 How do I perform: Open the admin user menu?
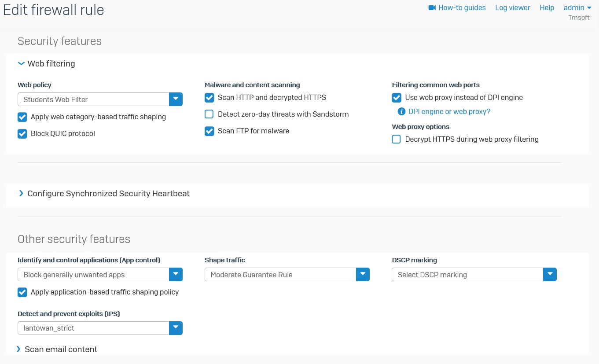pyautogui.click(x=577, y=8)
